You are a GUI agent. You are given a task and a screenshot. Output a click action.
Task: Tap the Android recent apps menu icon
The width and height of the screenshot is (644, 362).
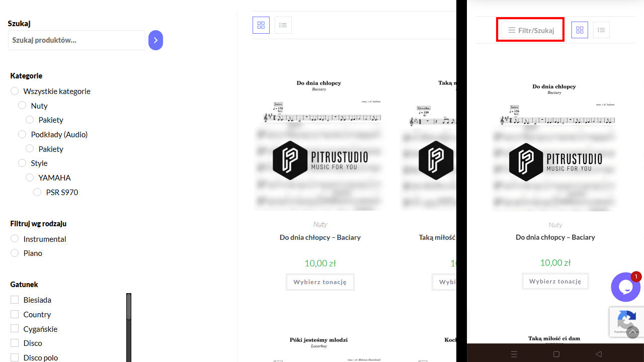[x=514, y=354]
